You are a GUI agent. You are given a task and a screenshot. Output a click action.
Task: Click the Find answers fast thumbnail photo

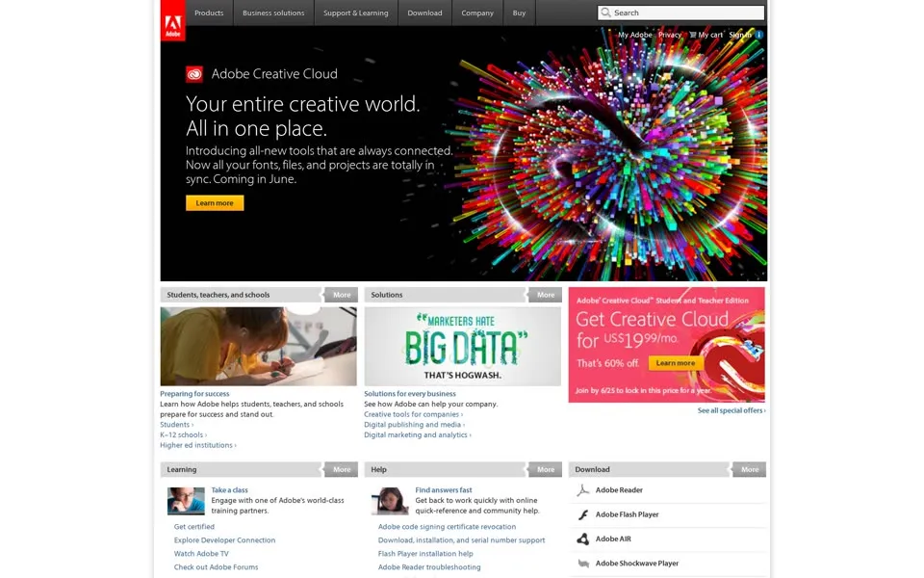coord(390,501)
